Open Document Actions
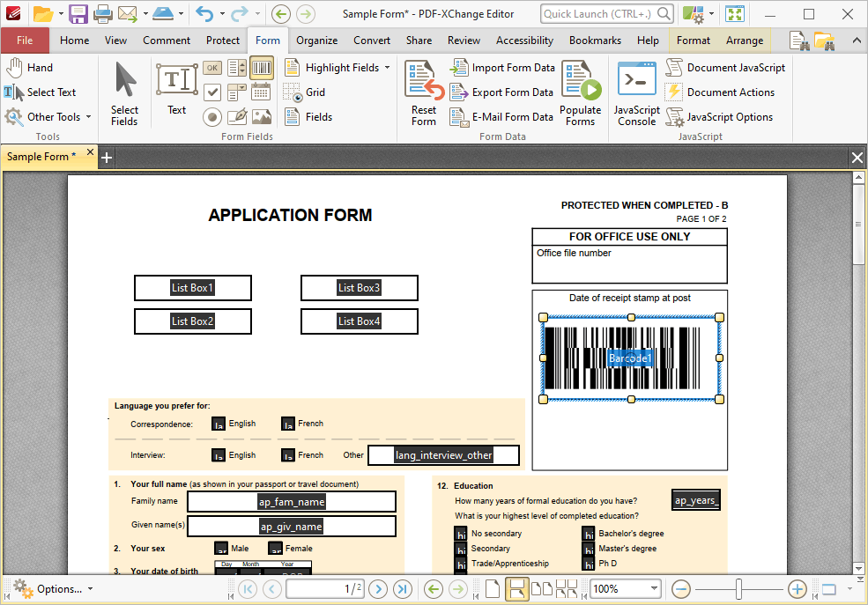This screenshot has width=868, height=605. (720, 92)
